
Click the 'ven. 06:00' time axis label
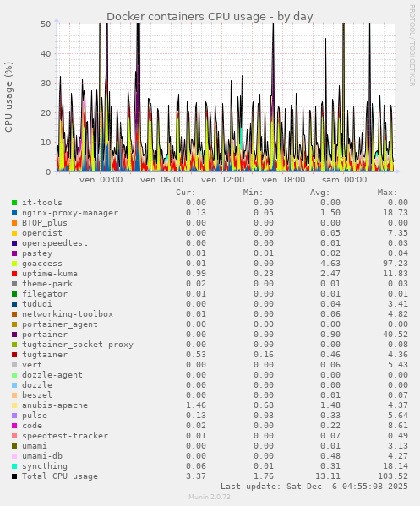pyautogui.click(x=161, y=180)
